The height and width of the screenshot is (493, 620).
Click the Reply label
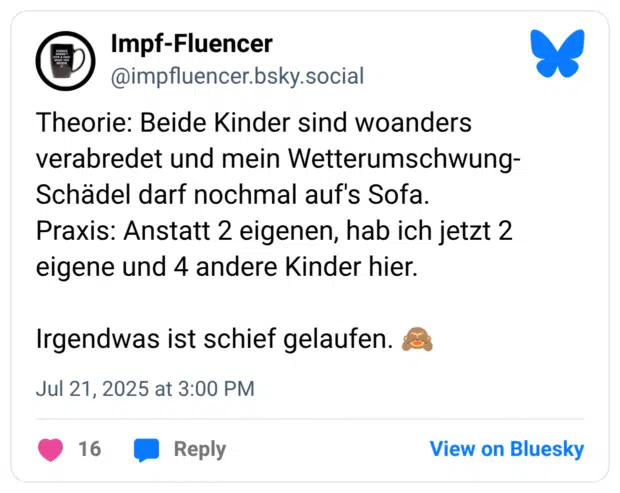click(199, 449)
